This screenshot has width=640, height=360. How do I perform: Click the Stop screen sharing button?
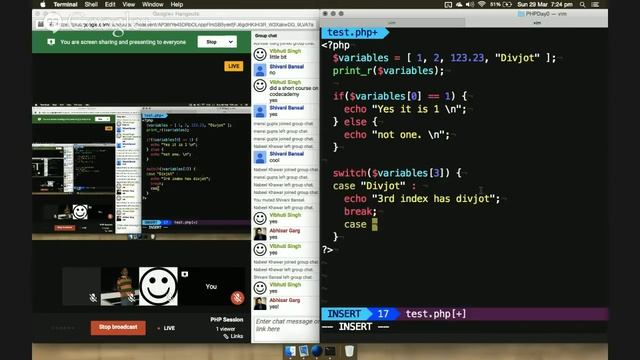click(x=211, y=42)
